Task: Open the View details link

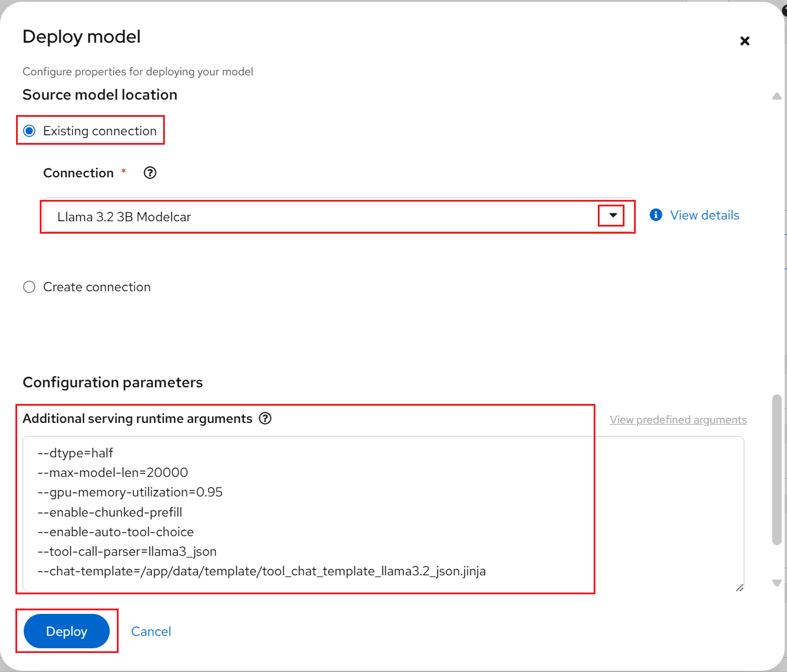Action: [x=705, y=215]
